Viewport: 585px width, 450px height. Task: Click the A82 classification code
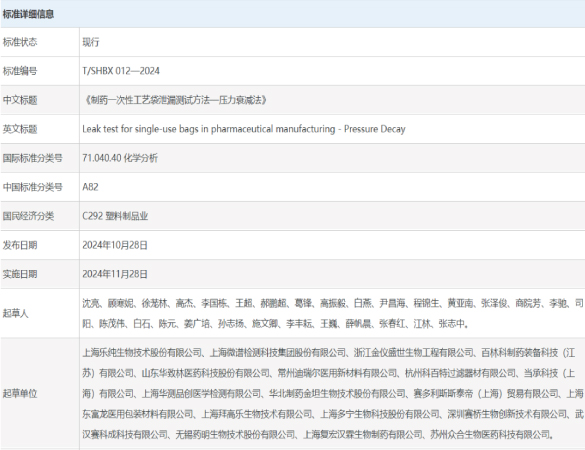[x=90, y=187]
